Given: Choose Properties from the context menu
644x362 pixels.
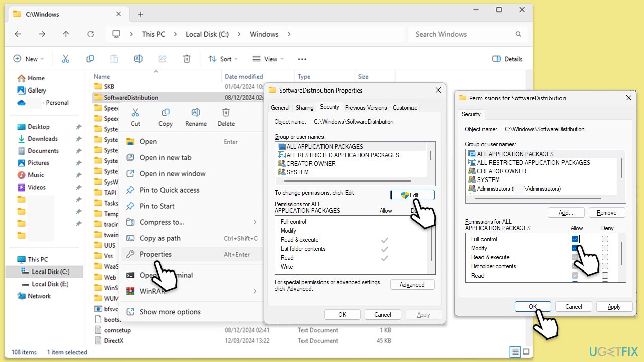Looking at the screenshot, I should coord(192,254).
